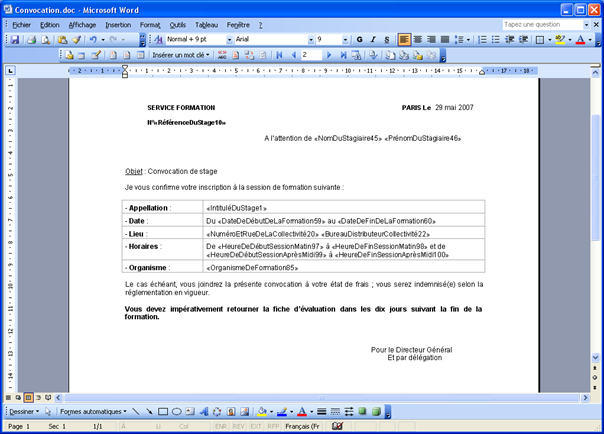Open the Tableau menu
Screen dimensions: 604x434
[x=207, y=24]
